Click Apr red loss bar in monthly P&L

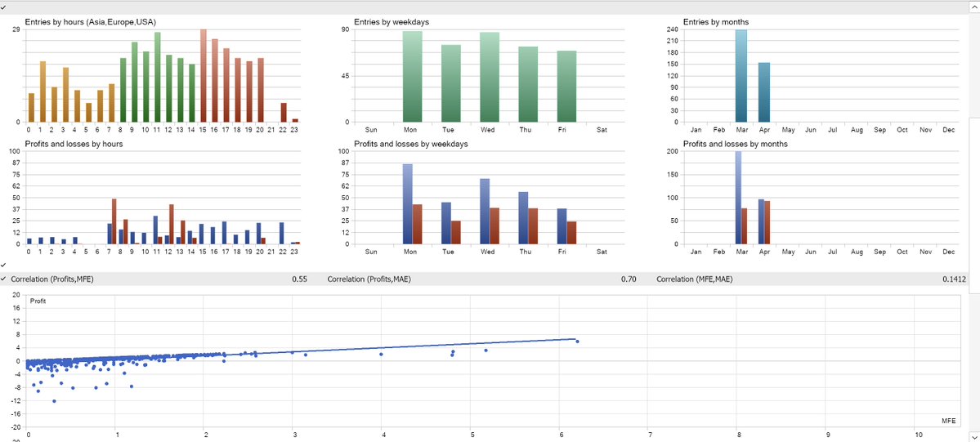[767, 222]
